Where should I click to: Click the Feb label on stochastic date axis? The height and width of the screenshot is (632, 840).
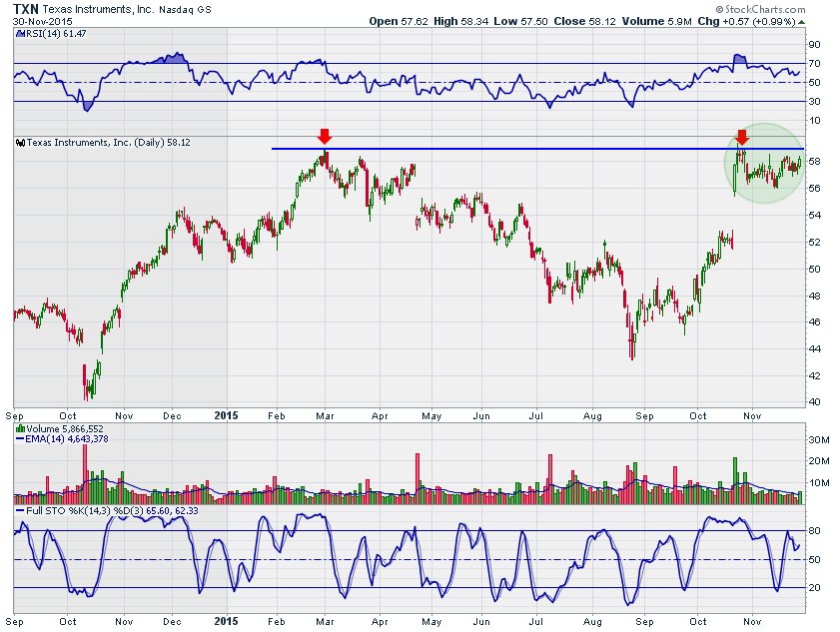(x=276, y=621)
